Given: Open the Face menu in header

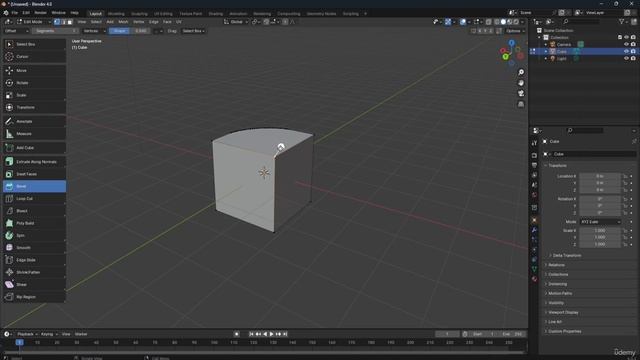Looking at the screenshot, I should [x=167, y=22].
